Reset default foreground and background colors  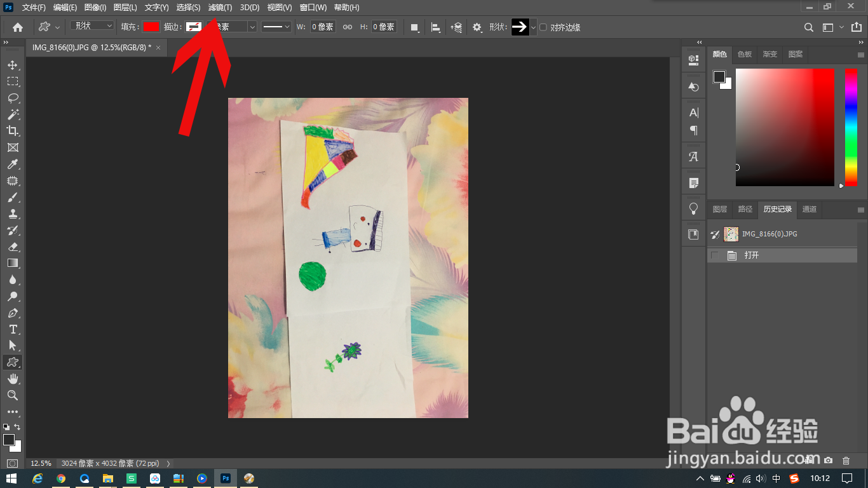pos(6,427)
